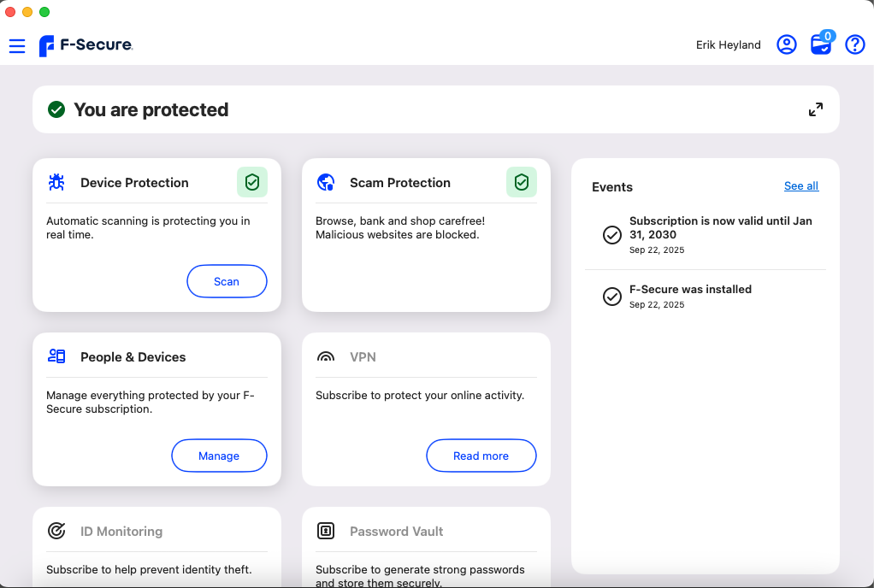The height and width of the screenshot is (588, 874).
Task: Click the Password Vault icon
Action: [325, 531]
